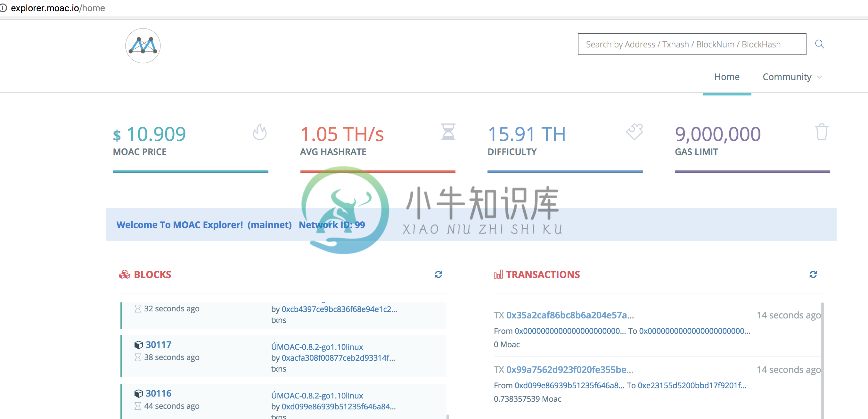The height and width of the screenshot is (419, 868).
Task: Refresh the Transactions list
Action: [813, 275]
